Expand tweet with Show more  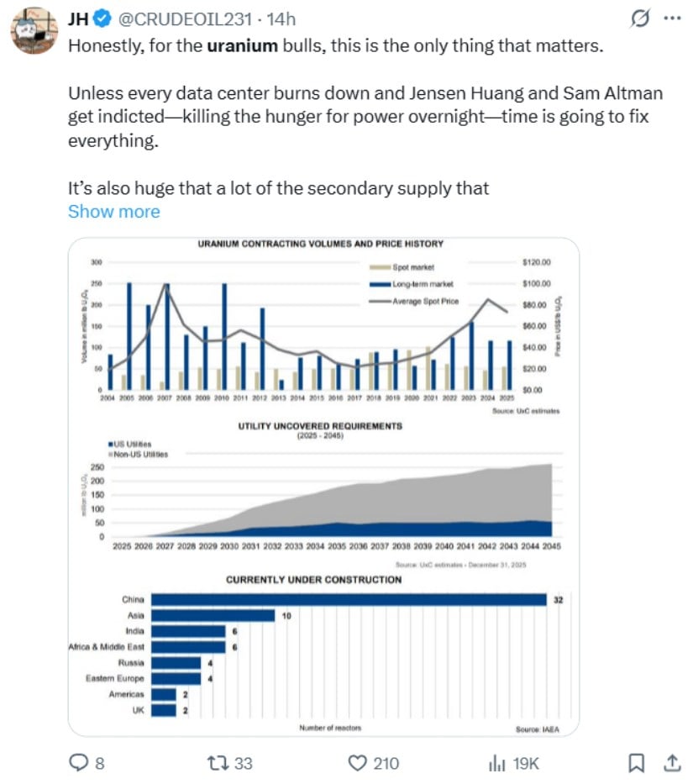[113, 212]
